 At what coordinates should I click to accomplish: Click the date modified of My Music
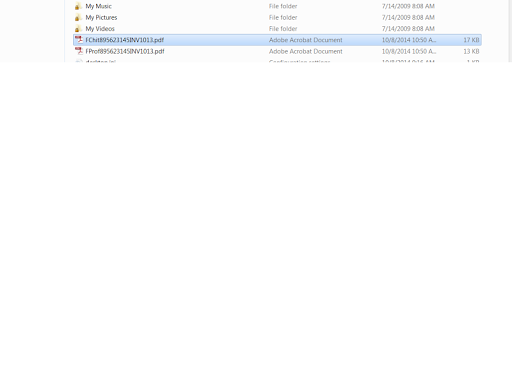[408, 6]
